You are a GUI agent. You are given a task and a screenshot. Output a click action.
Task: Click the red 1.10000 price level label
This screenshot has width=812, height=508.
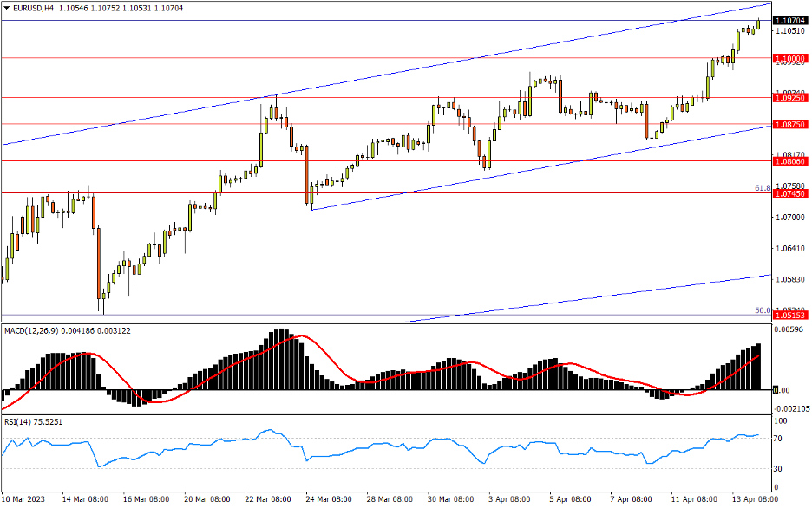click(x=789, y=58)
